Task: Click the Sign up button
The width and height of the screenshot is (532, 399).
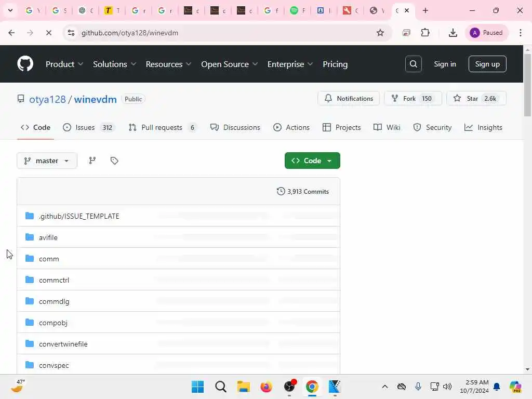Action: (x=487, y=64)
